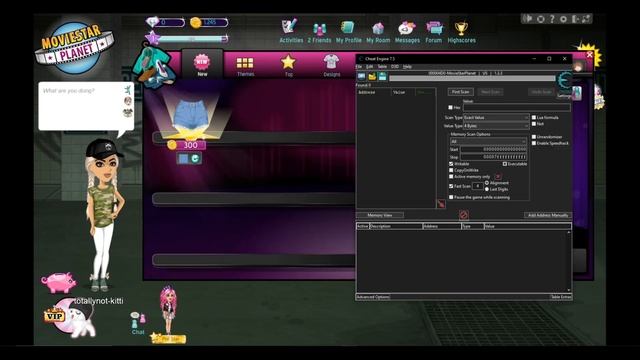The height and width of the screenshot is (360, 640).
Task: Click the red arrow add-to-list icon
Action: (x=441, y=203)
